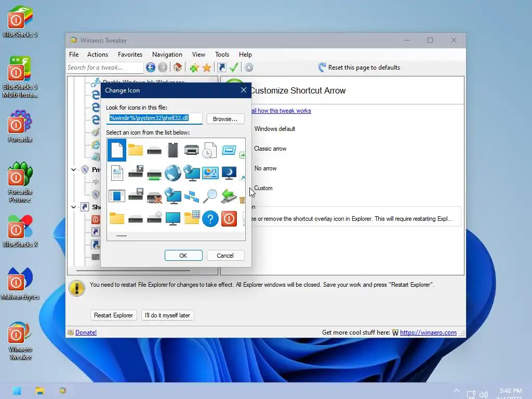The image size is (532, 399).
Task: Choose the plain blue globe icon
Action: click(x=172, y=172)
